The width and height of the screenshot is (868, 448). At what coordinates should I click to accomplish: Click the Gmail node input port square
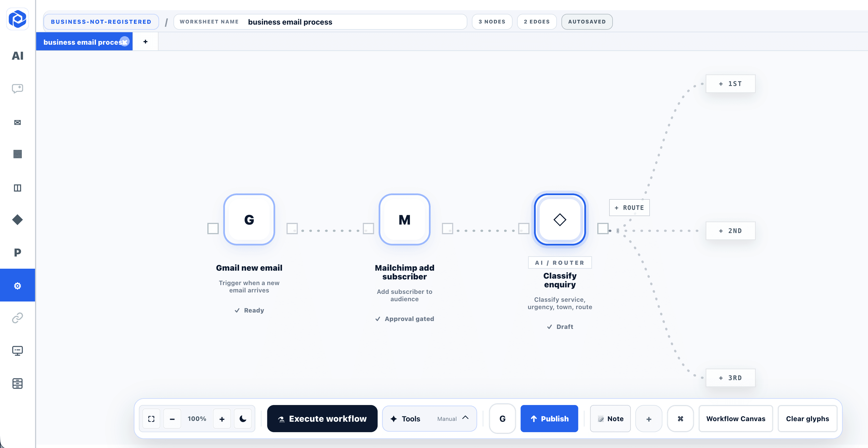point(213,229)
